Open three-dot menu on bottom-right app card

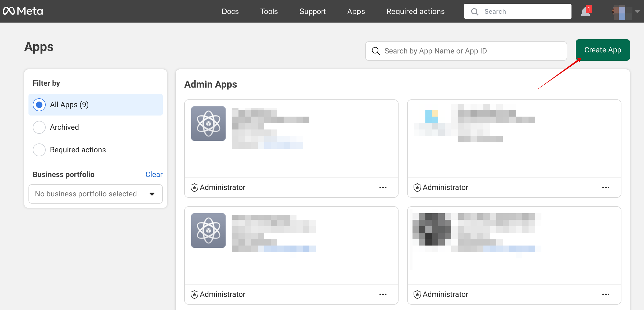(x=606, y=294)
